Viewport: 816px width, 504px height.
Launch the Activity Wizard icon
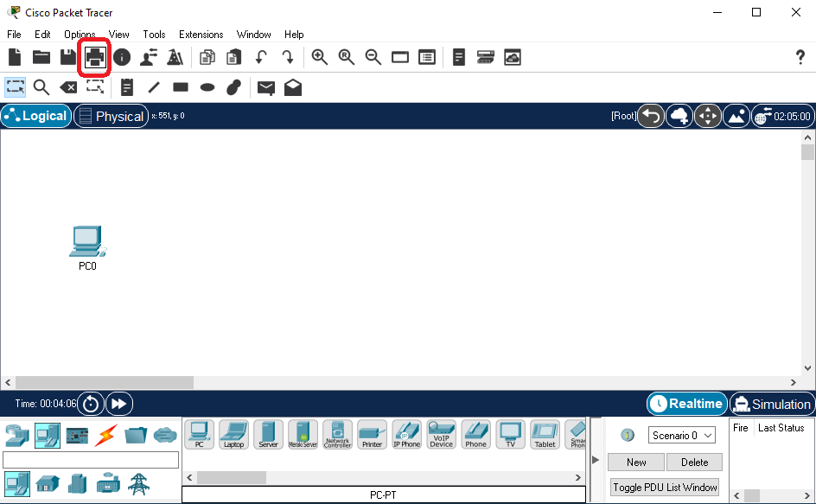click(x=175, y=57)
